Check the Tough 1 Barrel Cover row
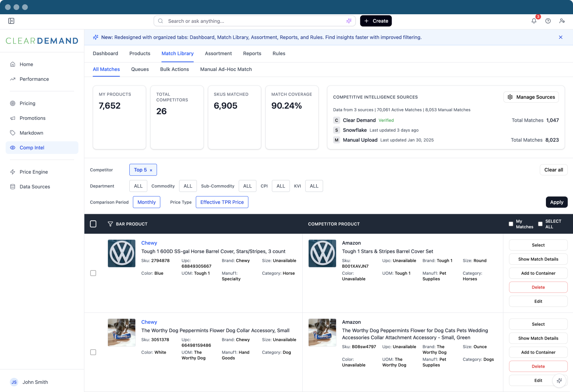Viewport: 573px width, 392px height. (93, 273)
